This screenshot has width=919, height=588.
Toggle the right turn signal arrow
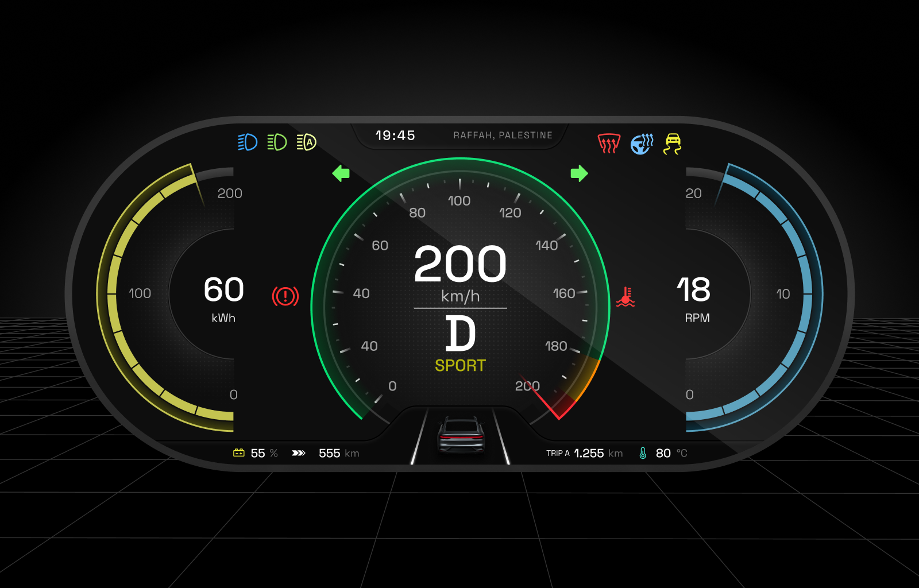coord(579,173)
